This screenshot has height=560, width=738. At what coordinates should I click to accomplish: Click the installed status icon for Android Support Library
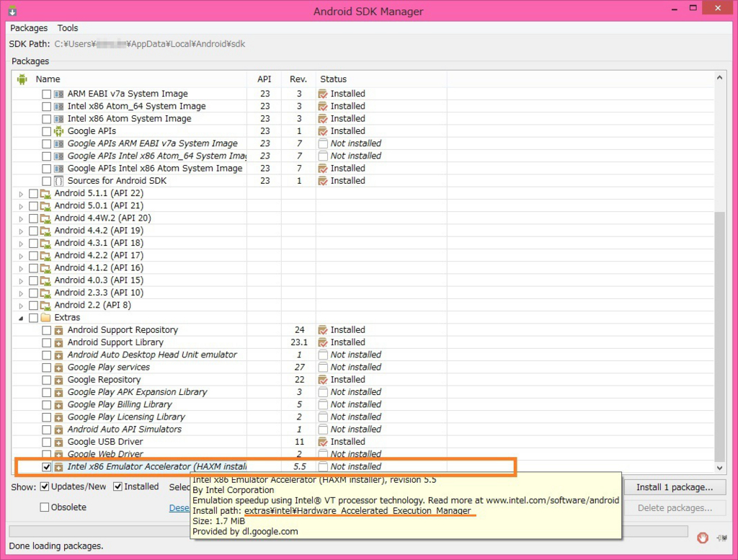click(x=323, y=342)
